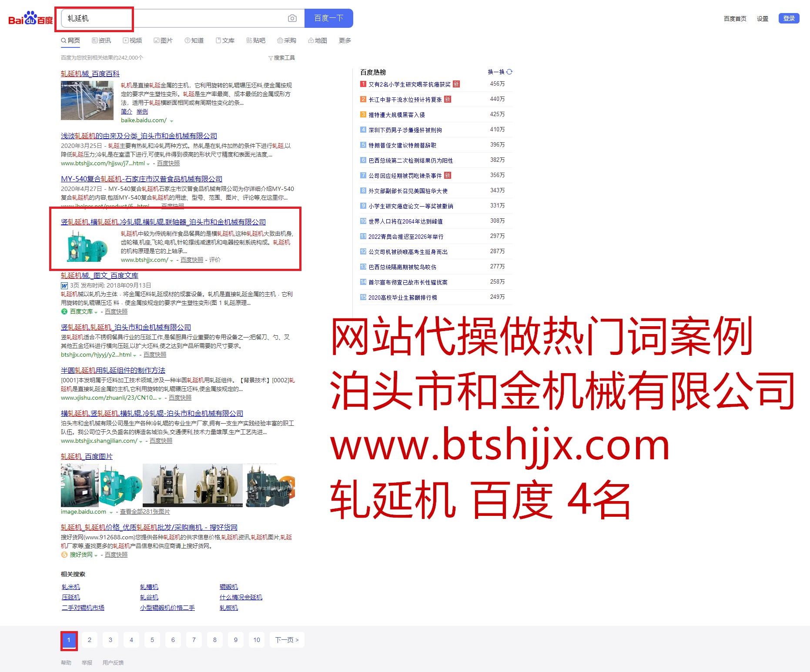Click the 搜好货网 source icon
The width and height of the screenshot is (810, 672).
pyautogui.click(x=64, y=555)
